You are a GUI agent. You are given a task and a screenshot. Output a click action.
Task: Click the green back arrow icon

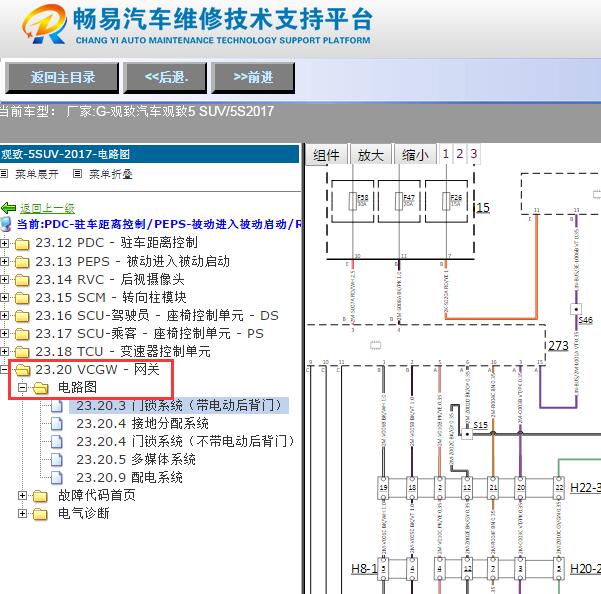point(8,208)
